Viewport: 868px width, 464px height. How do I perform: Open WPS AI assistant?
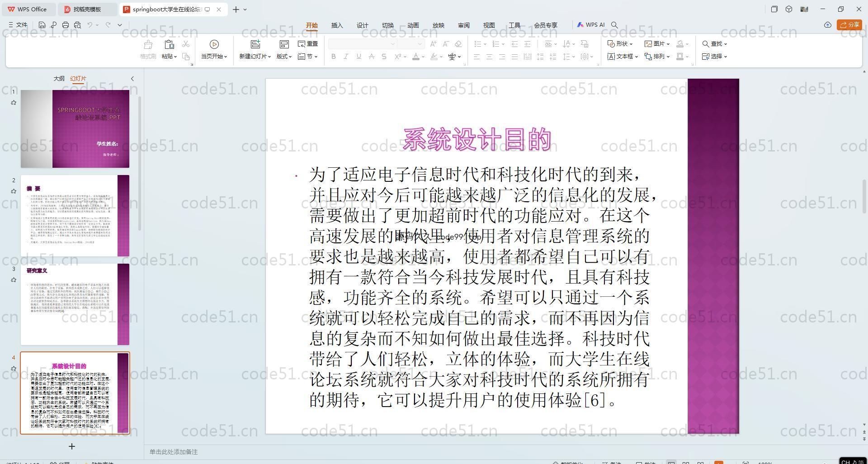click(x=590, y=25)
